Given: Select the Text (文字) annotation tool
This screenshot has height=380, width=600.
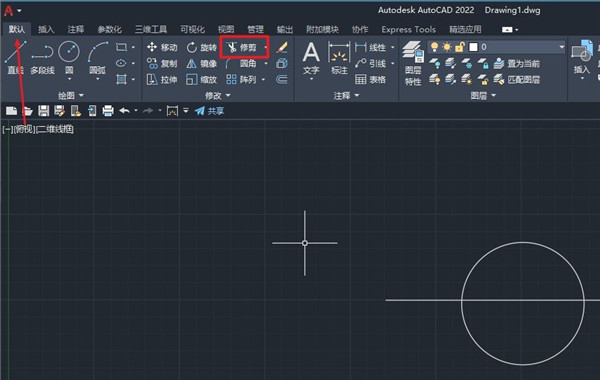Looking at the screenshot, I should 311,57.
